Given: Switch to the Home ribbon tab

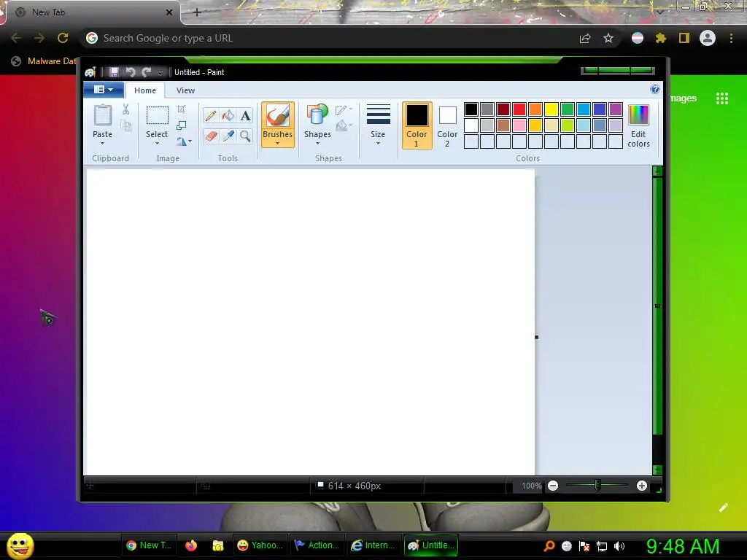Looking at the screenshot, I should 145,90.
